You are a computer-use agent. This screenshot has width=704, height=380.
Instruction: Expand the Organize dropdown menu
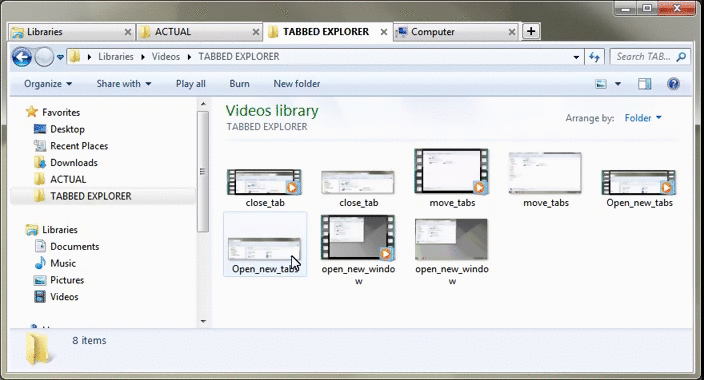tap(48, 84)
